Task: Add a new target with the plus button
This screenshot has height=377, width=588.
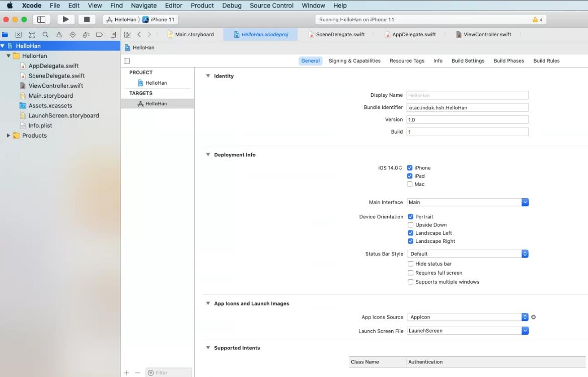Action: [126, 373]
